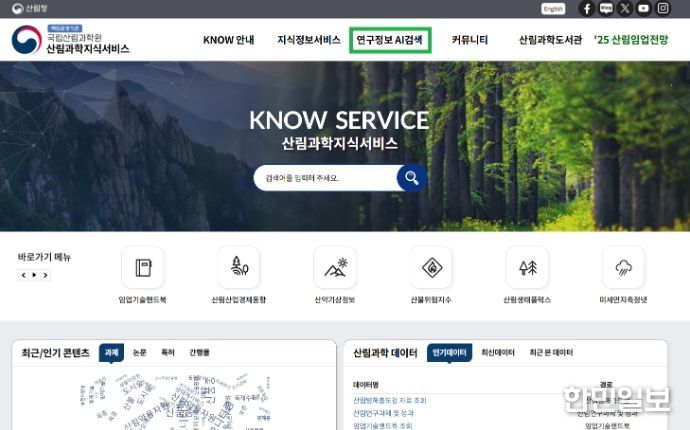690x430 pixels.
Task: Click the English language button
Action: pyautogui.click(x=553, y=9)
